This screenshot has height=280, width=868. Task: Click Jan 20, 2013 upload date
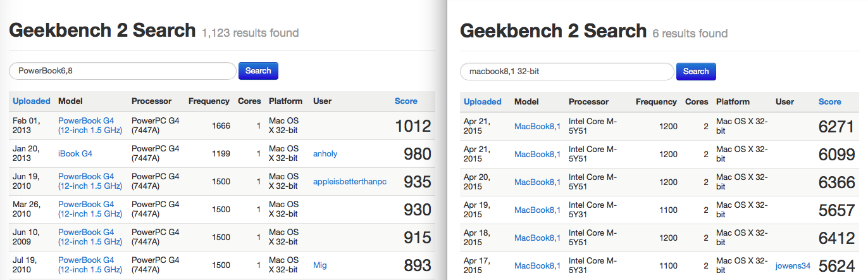click(27, 153)
